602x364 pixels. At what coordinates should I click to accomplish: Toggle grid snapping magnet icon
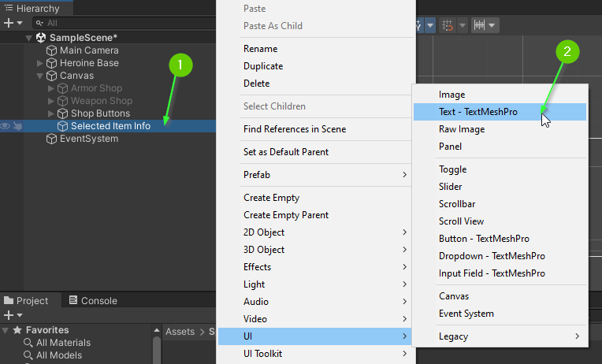coord(448,25)
